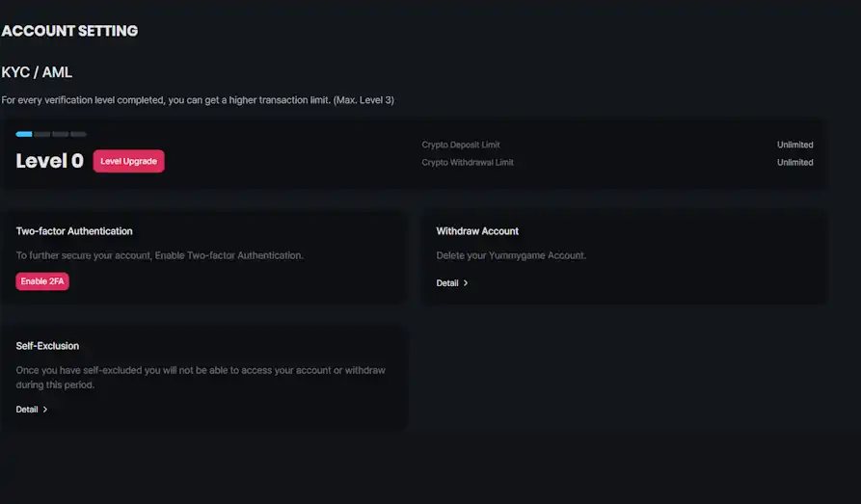Click the Self-Exclusion card title
The image size is (861, 504).
(x=47, y=346)
